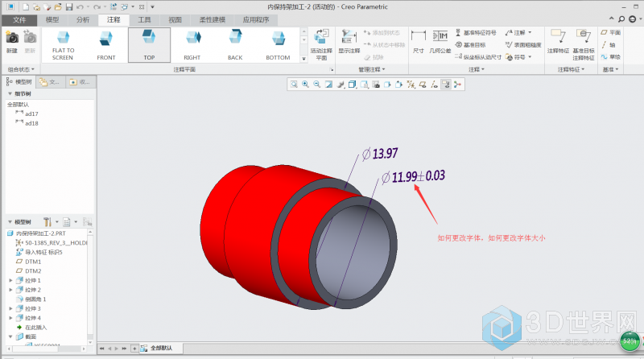The width and height of the screenshot is (644, 359).
Task: Click 基准特征符号 button
Action: tap(476, 32)
